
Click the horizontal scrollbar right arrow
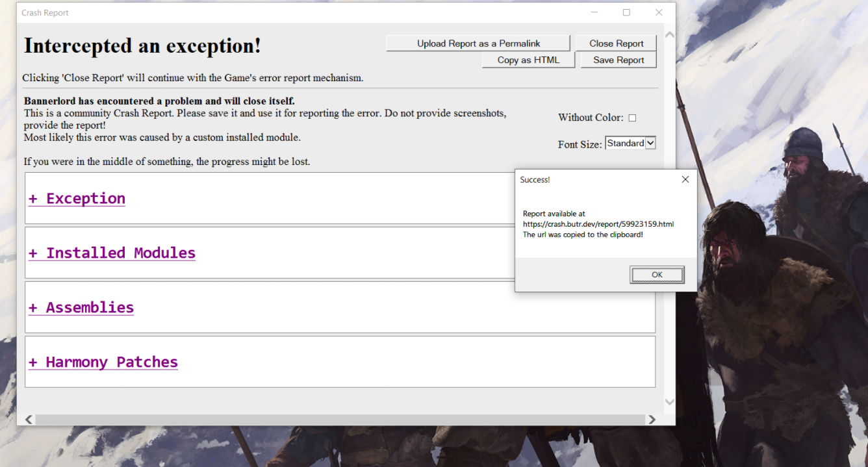652,420
